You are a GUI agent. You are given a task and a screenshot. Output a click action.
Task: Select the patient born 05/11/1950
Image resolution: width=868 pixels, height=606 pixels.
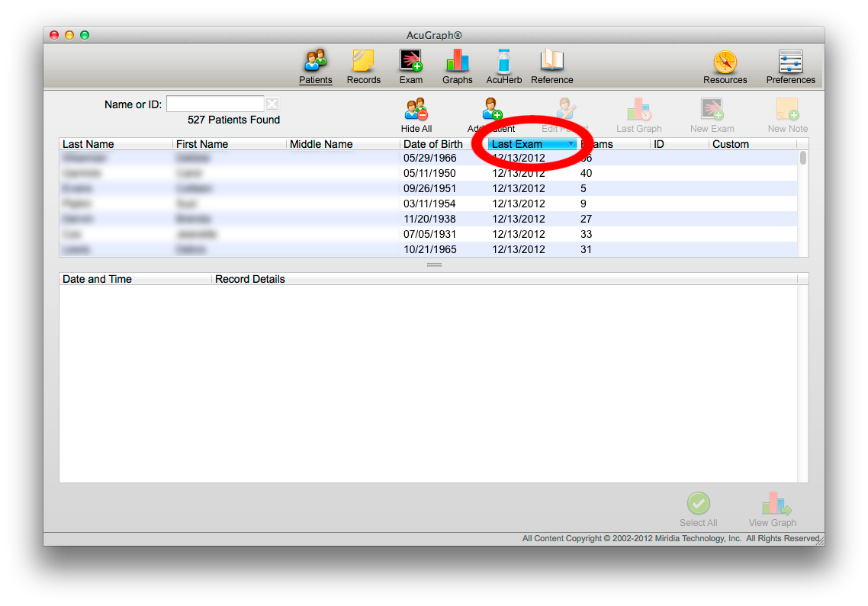429,173
